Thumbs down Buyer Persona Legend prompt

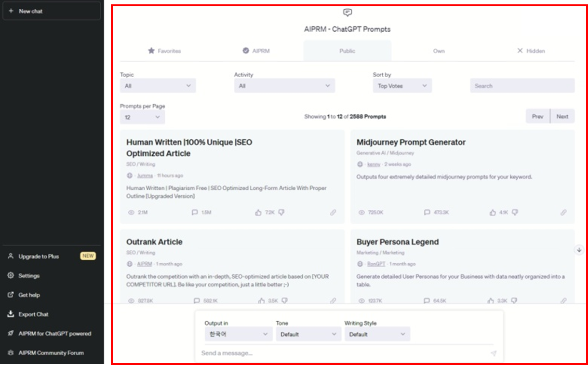514,300
